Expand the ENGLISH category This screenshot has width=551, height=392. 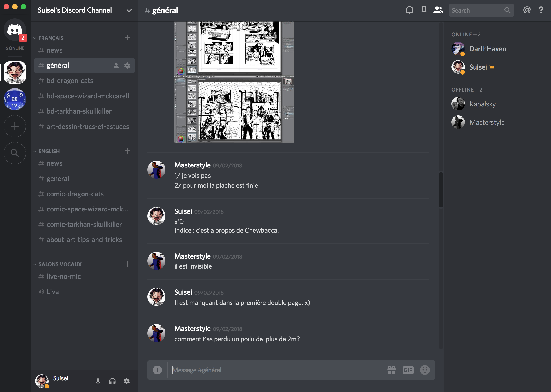49,151
